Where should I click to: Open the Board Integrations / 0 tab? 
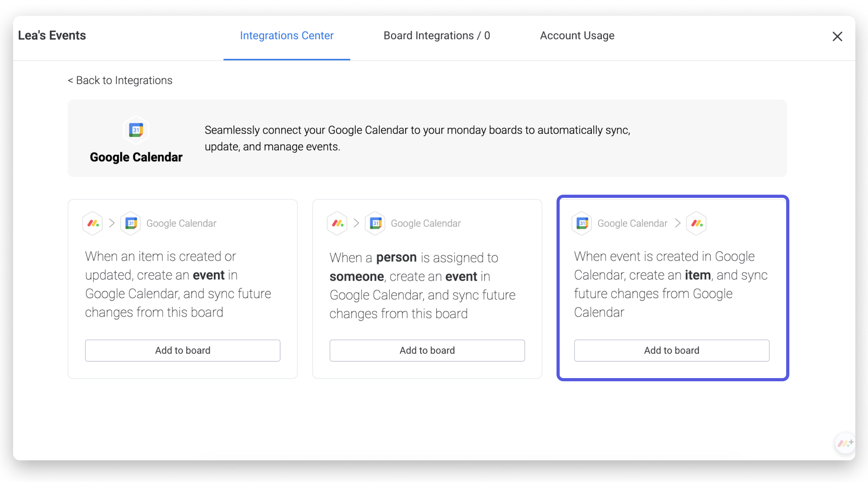(x=437, y=36)
